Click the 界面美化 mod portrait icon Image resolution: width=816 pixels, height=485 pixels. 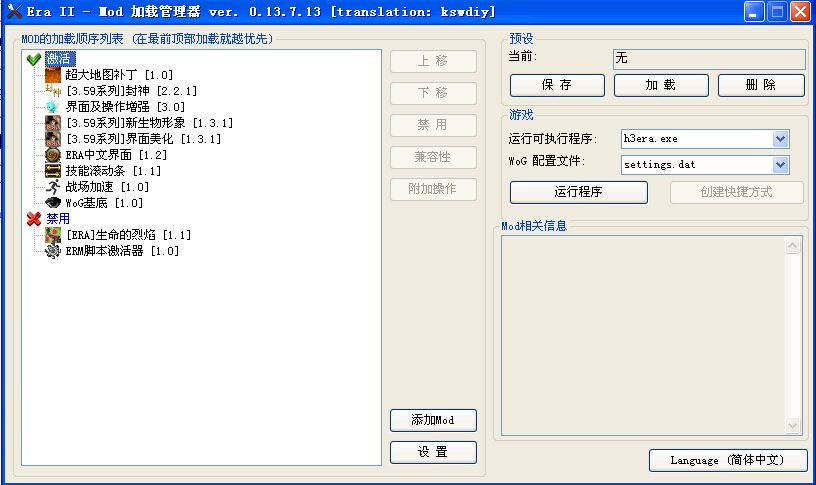[53, 139]
